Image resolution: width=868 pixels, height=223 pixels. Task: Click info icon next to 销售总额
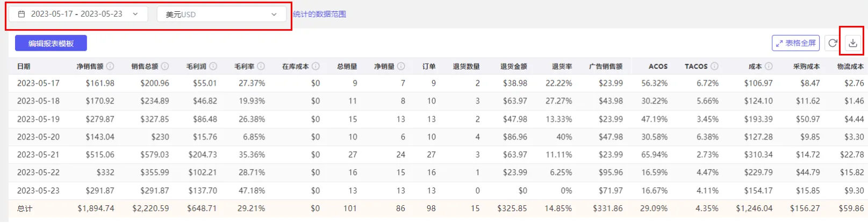[x=165, y=66]
